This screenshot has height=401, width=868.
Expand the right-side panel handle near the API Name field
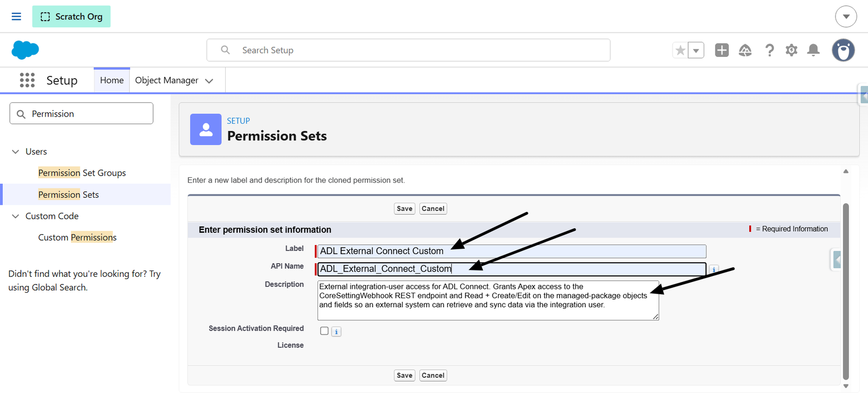(x=836, y=260)
